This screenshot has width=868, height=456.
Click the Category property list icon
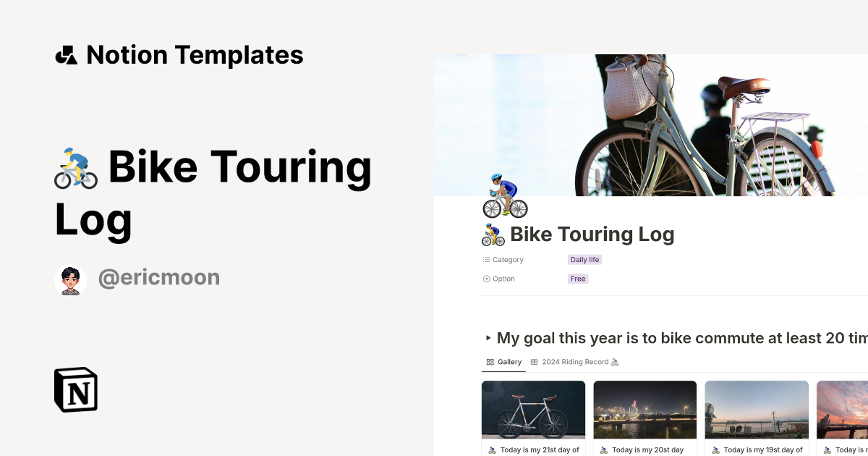pos(485,259)
